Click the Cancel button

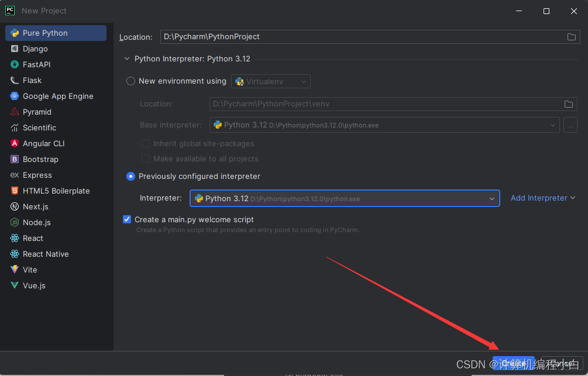click(562, 363)
